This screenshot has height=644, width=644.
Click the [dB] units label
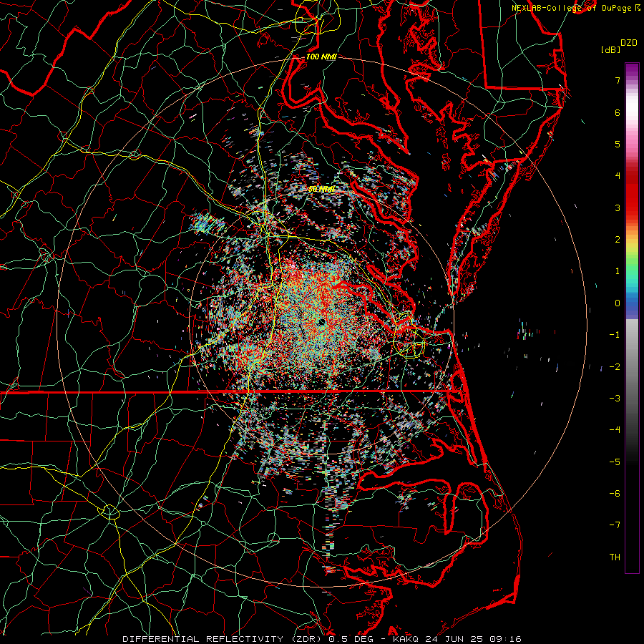point(610,49)
